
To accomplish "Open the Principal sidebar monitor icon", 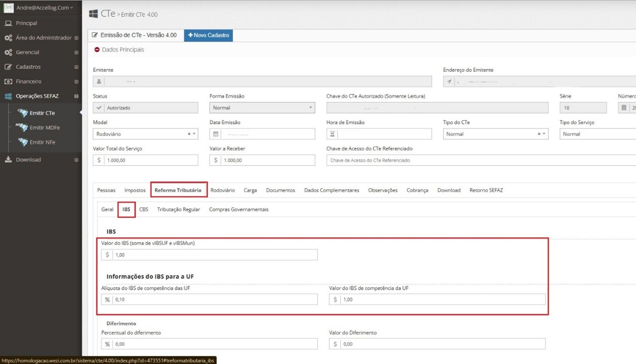I will pos(8,23).
